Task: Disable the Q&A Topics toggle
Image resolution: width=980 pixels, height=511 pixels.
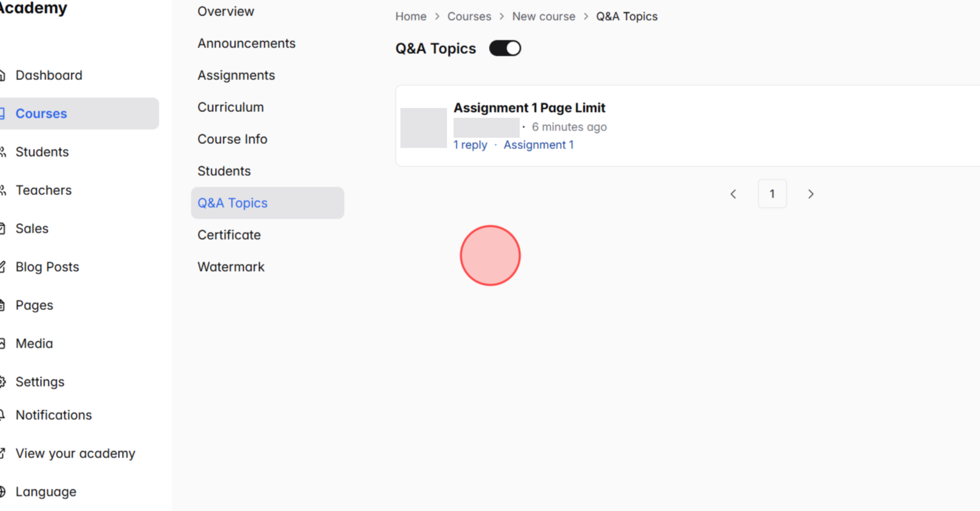Action: [x=505, y=48]
